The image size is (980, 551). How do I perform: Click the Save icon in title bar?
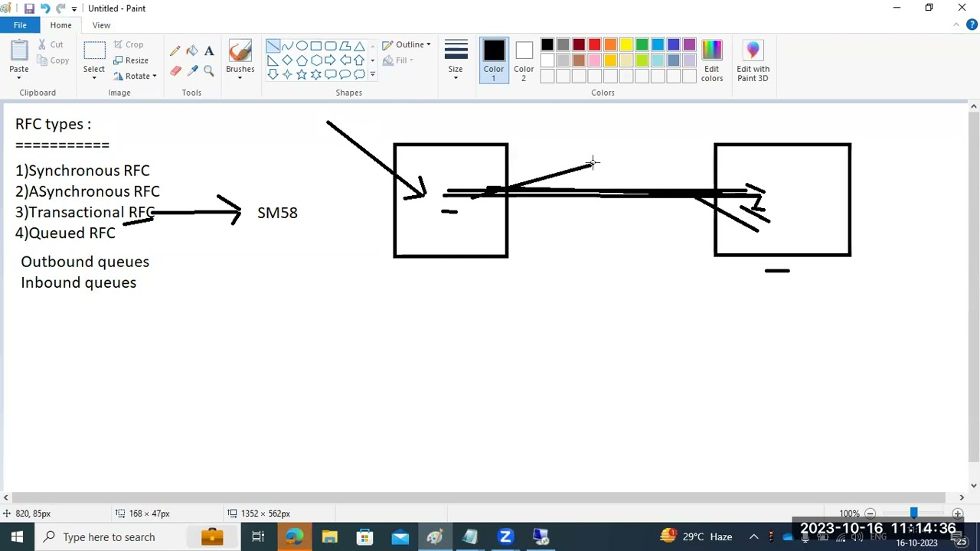pyautogui.click(x=29, y=8)
